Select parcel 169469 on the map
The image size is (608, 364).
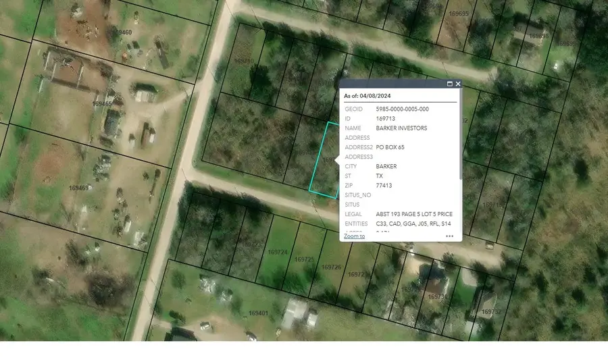78,188
